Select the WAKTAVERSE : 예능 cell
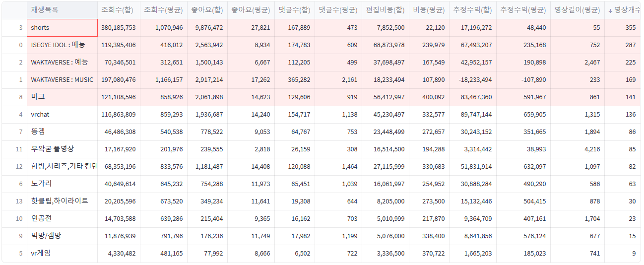This screenshot has height=265, width=644. click(62, 63)
